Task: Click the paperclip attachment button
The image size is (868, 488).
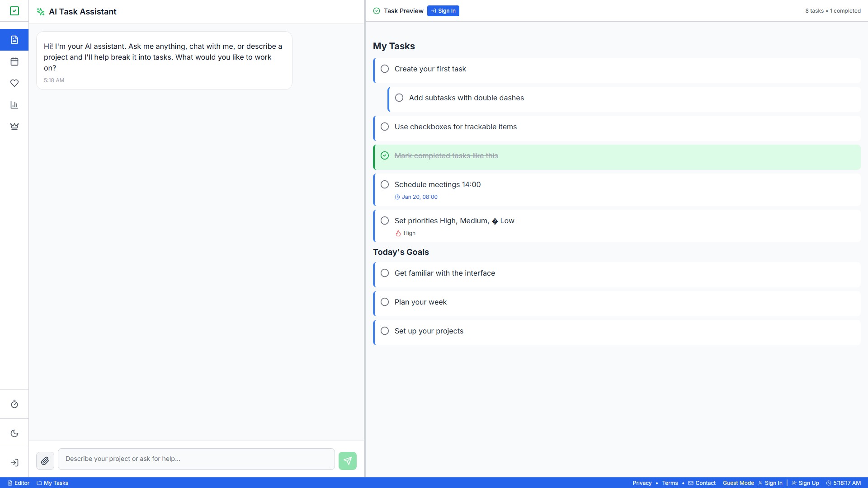Action: [45, 461]
